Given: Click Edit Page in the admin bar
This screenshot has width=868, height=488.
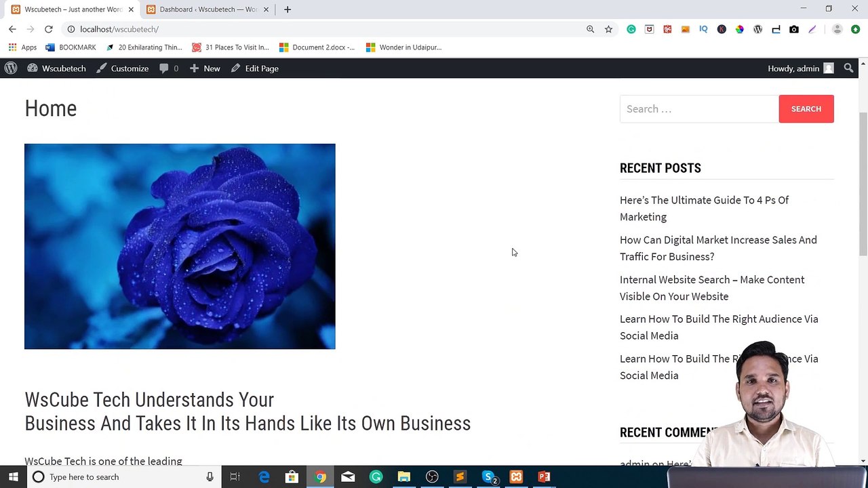Looking at the screenshot, I should pyautogui.click(x=255, y=68).
